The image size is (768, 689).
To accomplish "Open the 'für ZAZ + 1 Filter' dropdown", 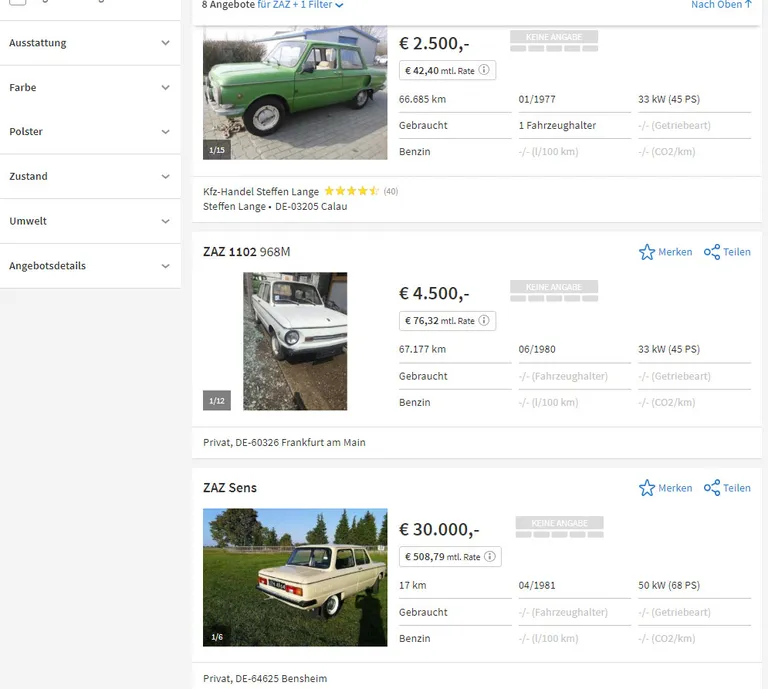I will pyautogui.click(x=300, y=4).
